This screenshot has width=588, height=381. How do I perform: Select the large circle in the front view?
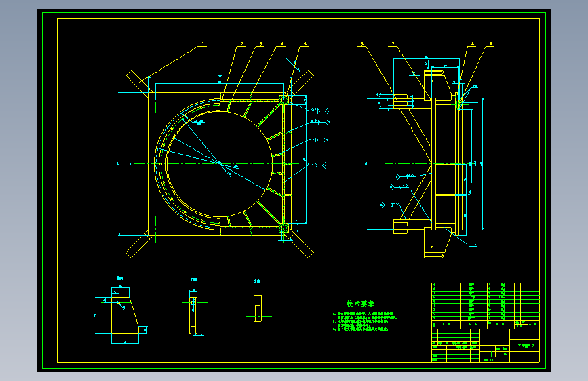219,163
